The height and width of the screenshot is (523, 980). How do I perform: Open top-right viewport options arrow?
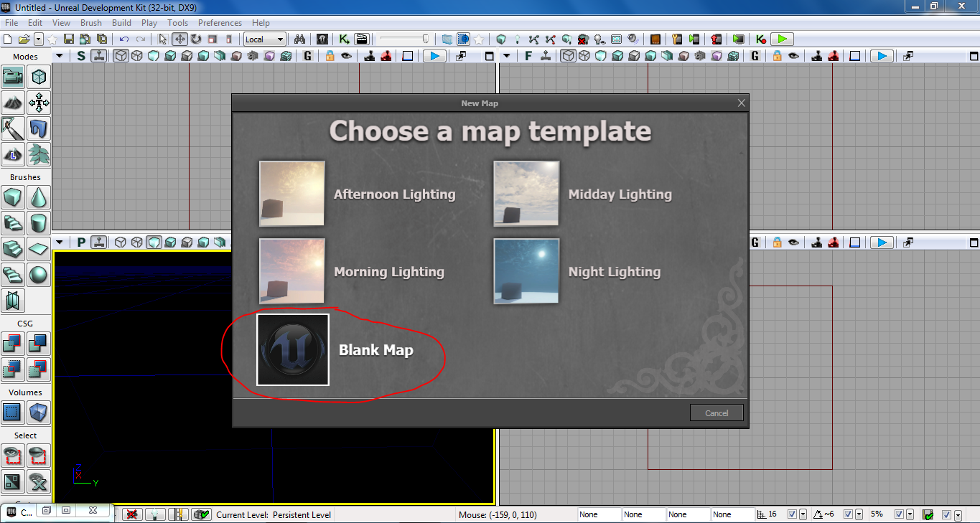click(x=506, y=56)
